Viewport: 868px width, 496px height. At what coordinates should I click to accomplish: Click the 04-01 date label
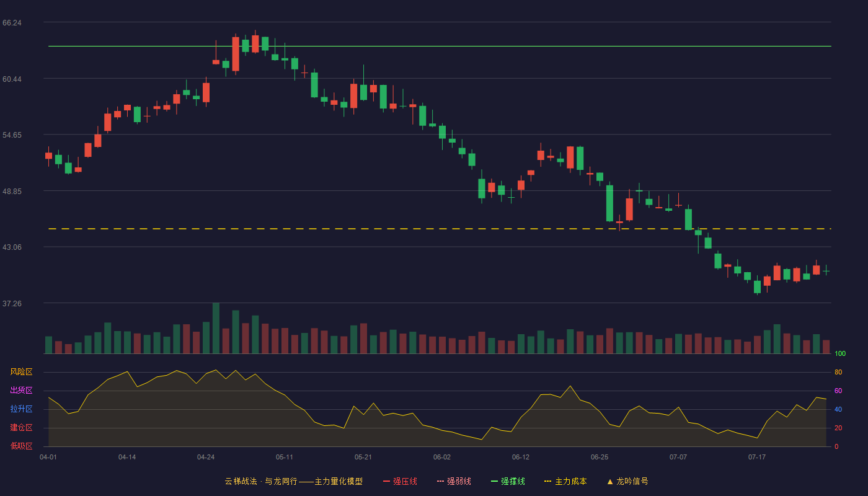point(48,457)
